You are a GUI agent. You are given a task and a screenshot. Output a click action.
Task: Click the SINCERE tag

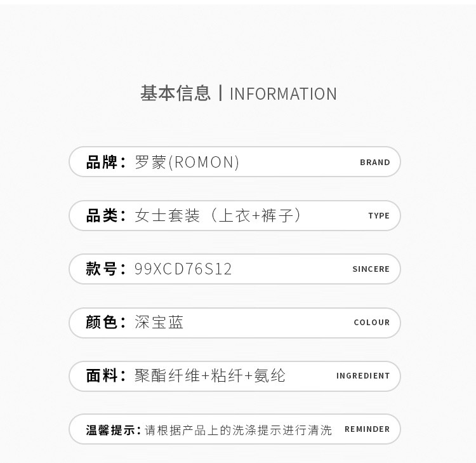pyautogui.click(x=371, y=269)
